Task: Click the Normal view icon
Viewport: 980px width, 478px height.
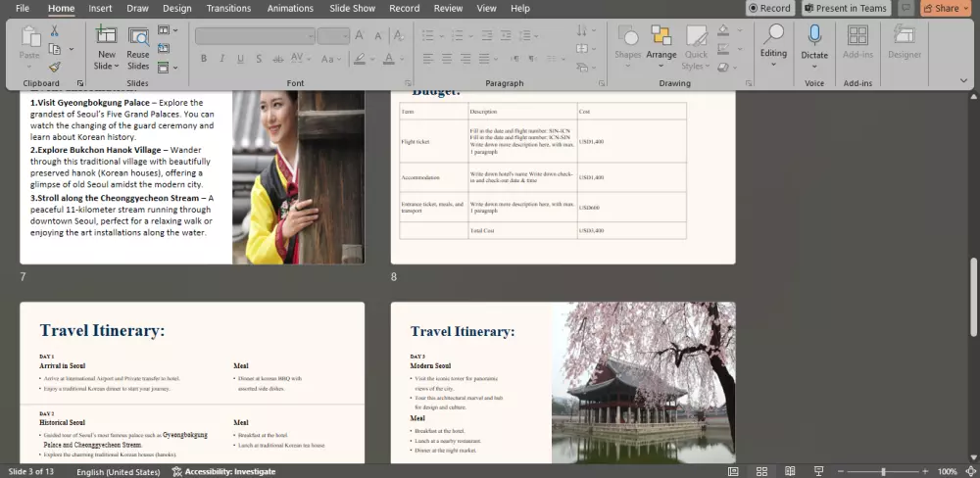Action: [x=734, y=471]
